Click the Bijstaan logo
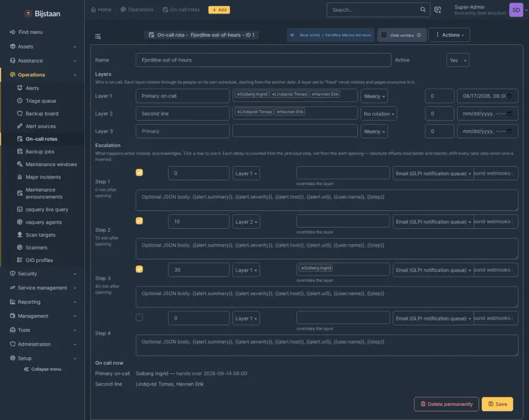This screenshot has height=420, width=529. (x=42, y=14)
